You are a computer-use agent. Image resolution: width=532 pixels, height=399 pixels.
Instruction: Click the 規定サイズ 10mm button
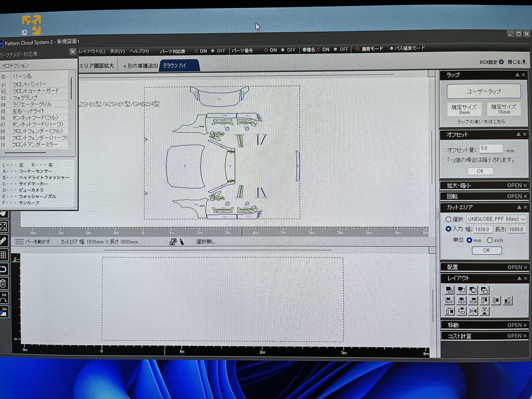click(x=503, y=109)
